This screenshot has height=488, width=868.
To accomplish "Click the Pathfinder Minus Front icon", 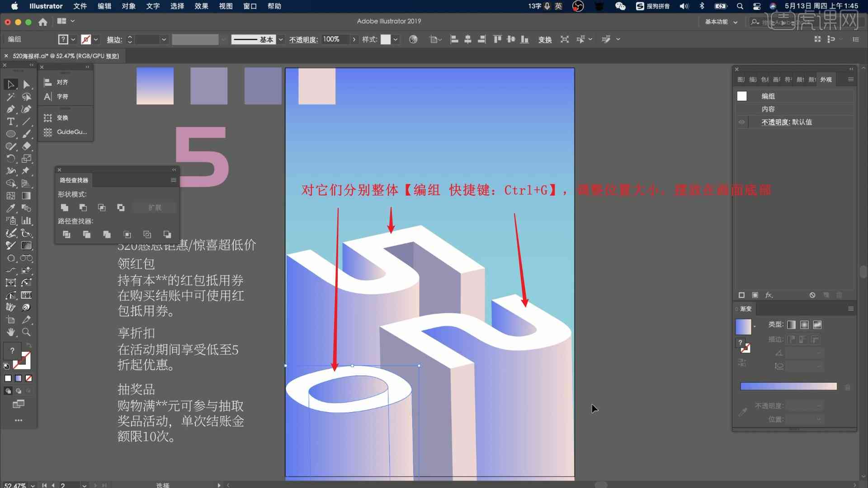I will tap(83, 207).
